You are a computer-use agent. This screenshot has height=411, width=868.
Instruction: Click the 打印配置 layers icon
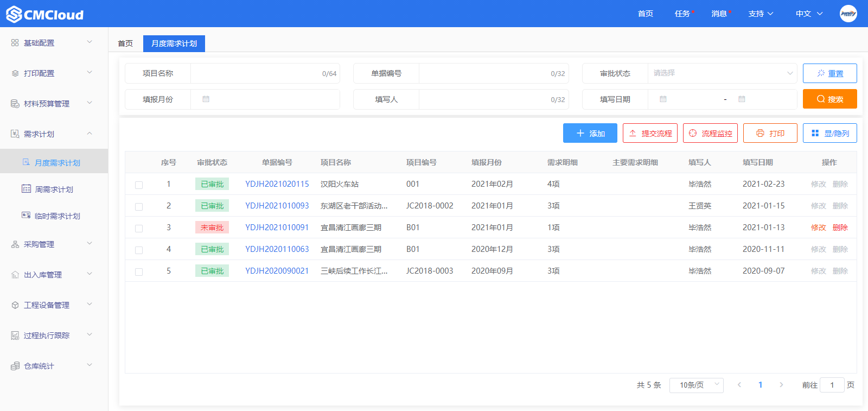pyautogui.click(x=15, y=73)
